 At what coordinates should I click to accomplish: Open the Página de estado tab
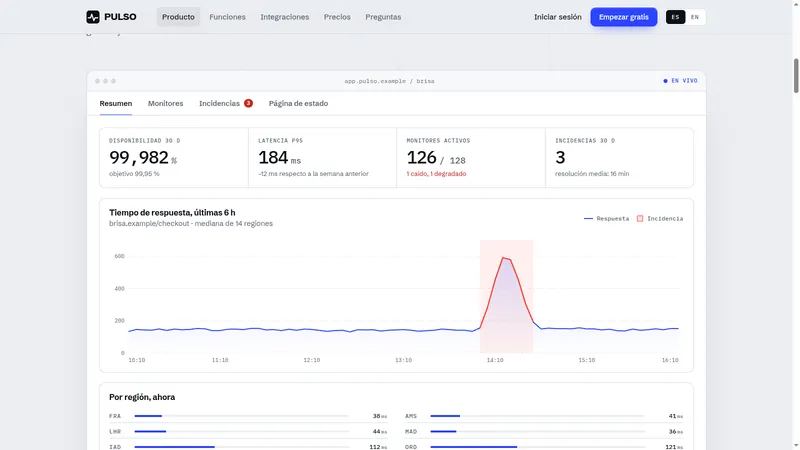pyautogui.click(x=298, y=103)
